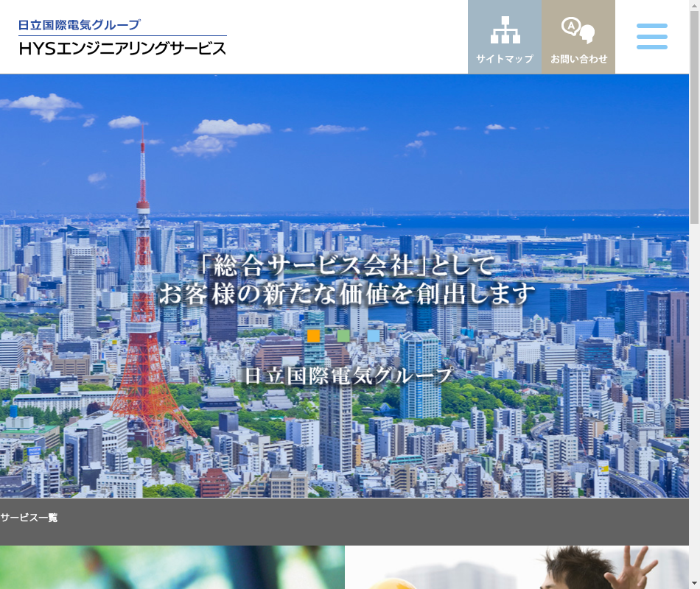The height and width of the screenshot is (589, 700).
Task: Click the サービス一覧 heading
Action: [x=29, y=518]
